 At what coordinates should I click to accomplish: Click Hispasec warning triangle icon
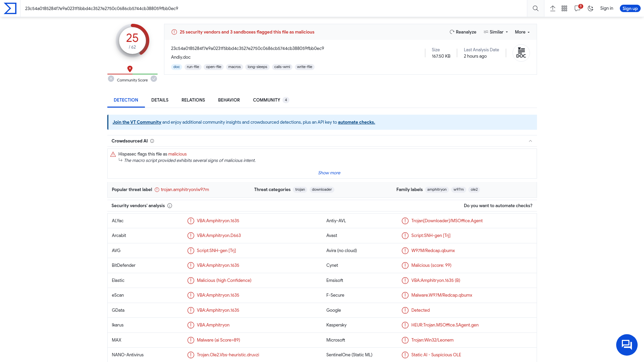pos(113,155)
